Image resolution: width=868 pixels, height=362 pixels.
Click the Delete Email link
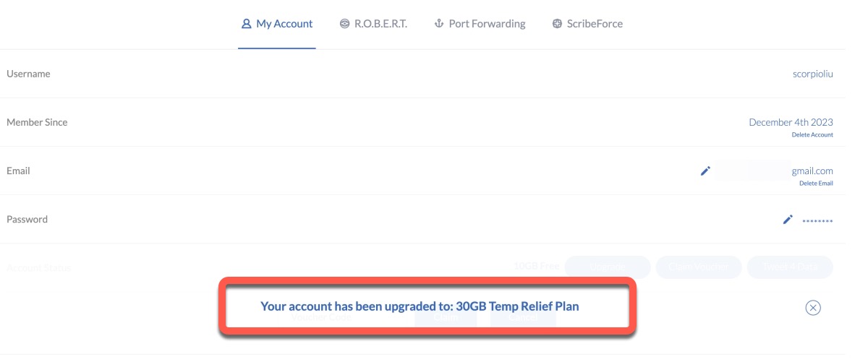pos(816,184)
